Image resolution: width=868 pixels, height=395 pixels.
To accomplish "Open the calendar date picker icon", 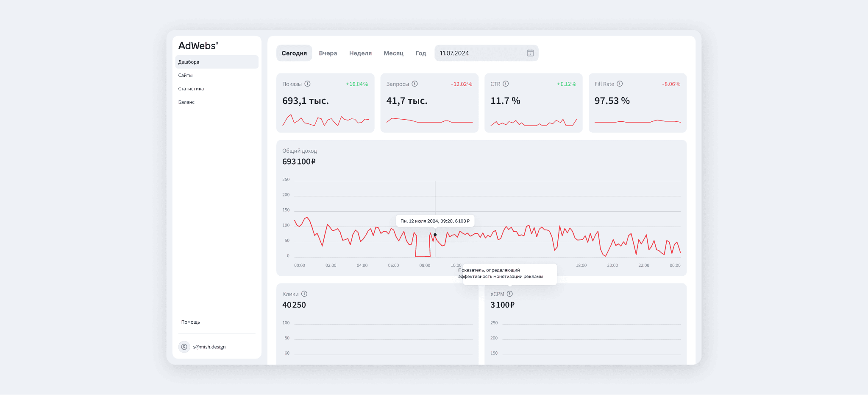I will [x=530, y=53].
